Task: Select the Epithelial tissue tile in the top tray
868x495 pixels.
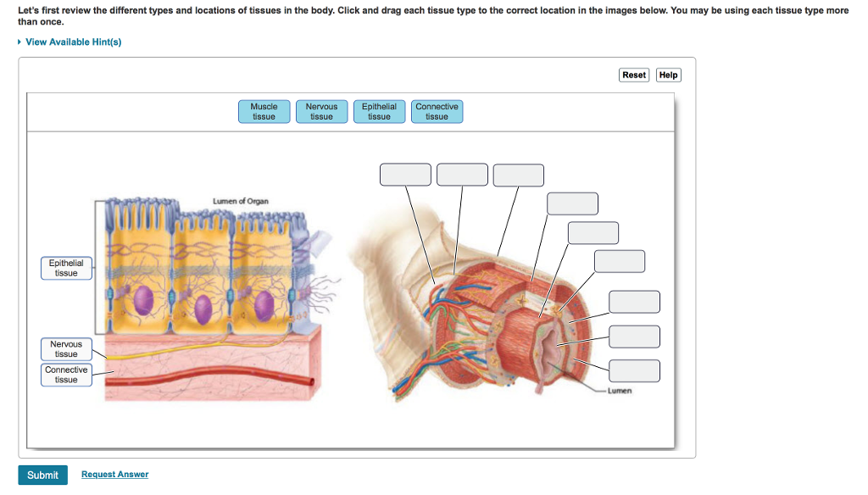Action: point(379,111)
